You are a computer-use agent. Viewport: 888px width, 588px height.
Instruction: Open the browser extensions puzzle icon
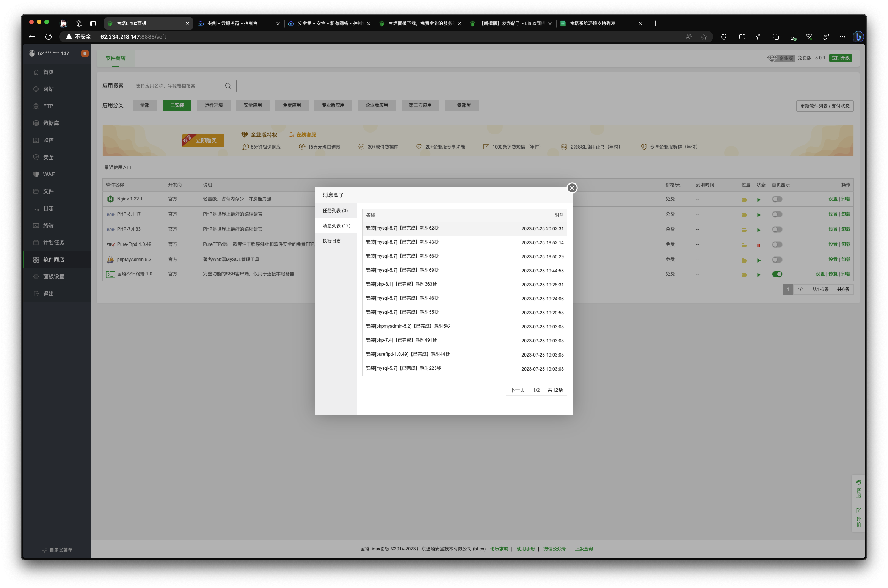pos(724,37)
